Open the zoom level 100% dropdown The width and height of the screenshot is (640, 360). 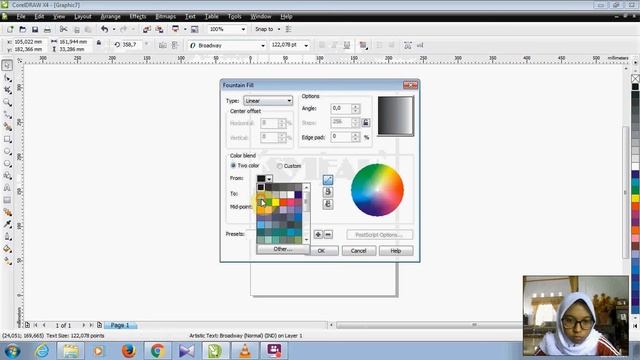point(243,29)
